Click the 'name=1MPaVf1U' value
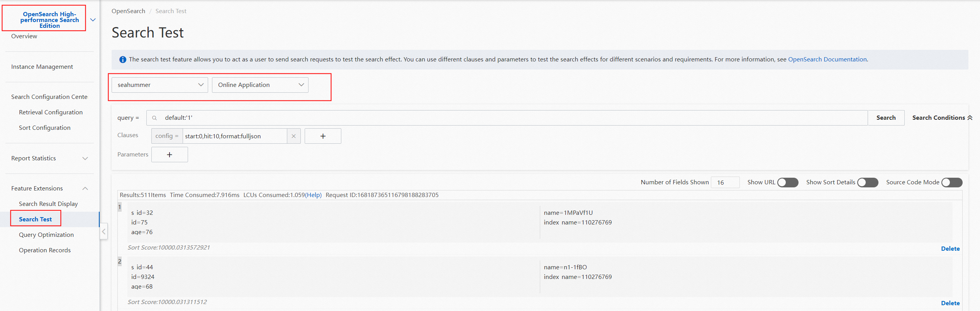 click(568, 213)
